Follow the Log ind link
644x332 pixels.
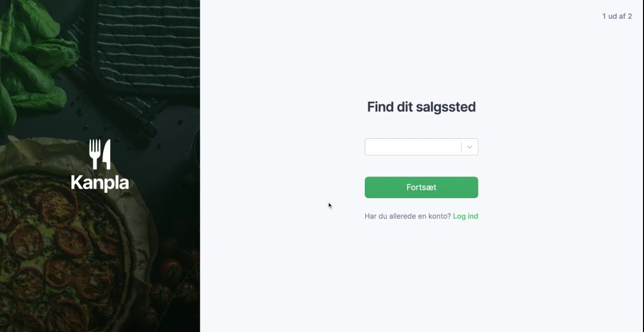click(x=465, y=216)
